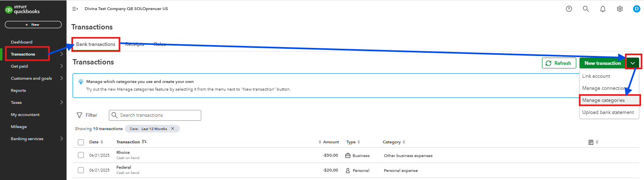Check the Federal transaction checkbox
Viewport: 644px width, 180px height.
coord(81,170)
